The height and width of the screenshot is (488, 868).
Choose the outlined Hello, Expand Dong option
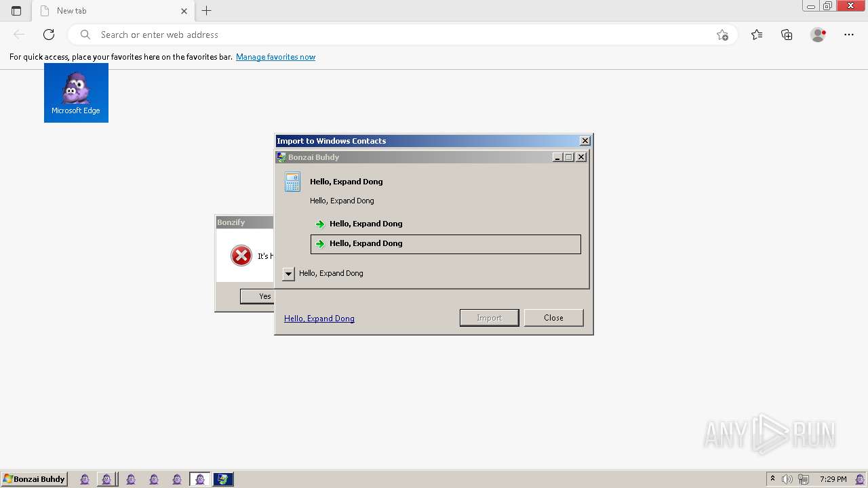pyautogui.click(x=446, y=244)
